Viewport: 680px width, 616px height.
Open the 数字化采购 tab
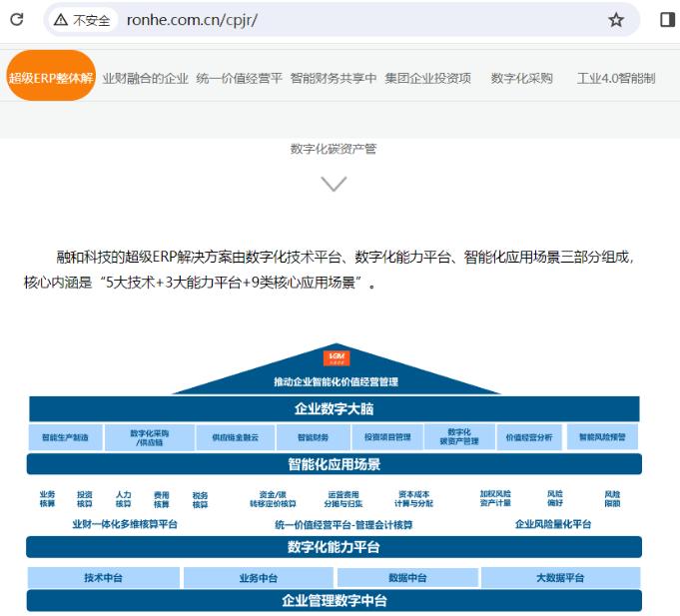[521, 79]
